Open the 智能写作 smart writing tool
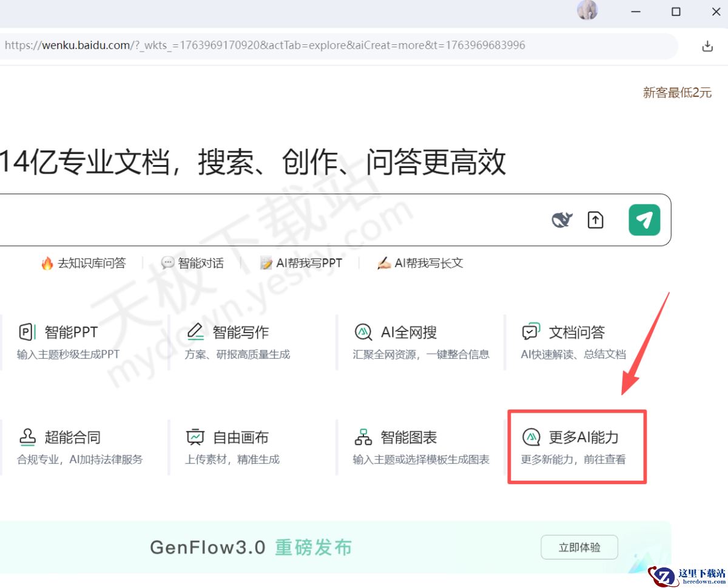The height and width of the screenshot is (588, 728). 195,332
